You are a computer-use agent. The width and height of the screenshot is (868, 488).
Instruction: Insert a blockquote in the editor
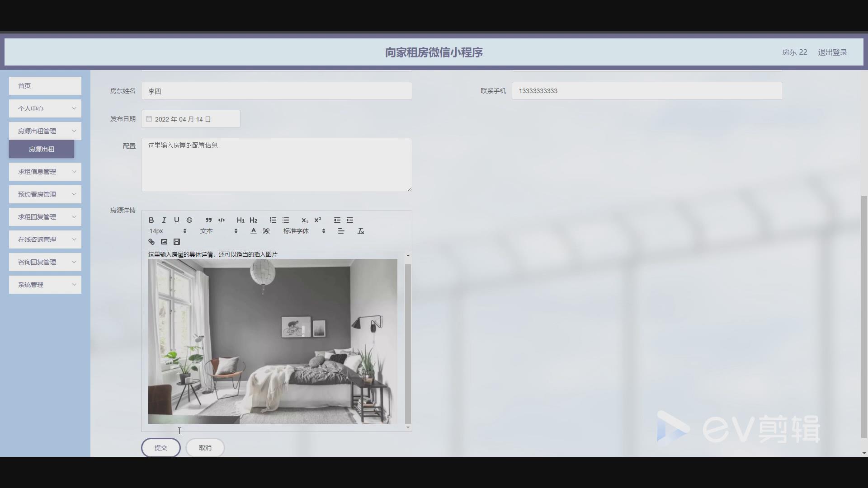pos(208,220)
